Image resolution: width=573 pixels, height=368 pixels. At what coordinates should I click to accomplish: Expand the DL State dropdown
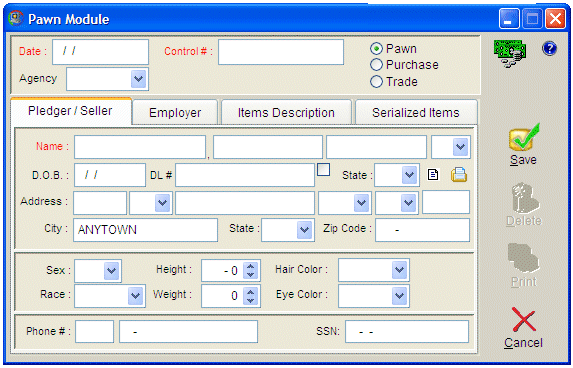click(x=409, y=175)
